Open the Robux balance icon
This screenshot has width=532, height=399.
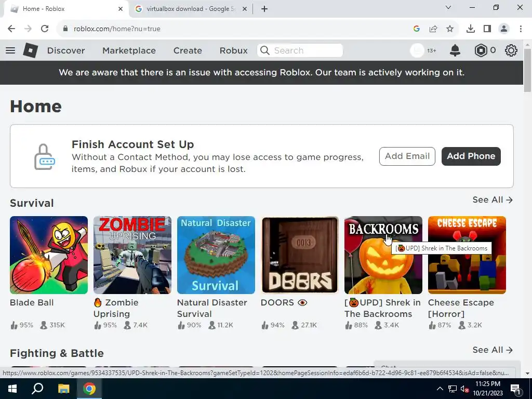[481, 50]
